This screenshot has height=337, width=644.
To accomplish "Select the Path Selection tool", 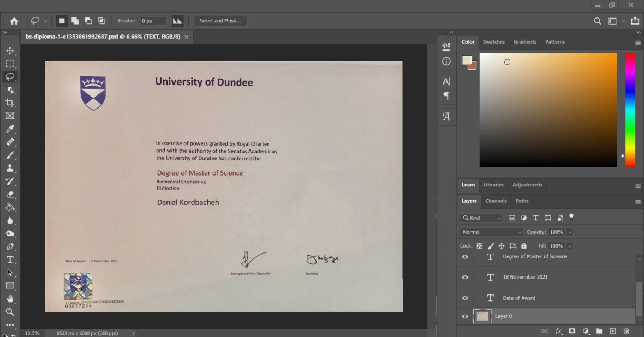I will click(10, 273).
